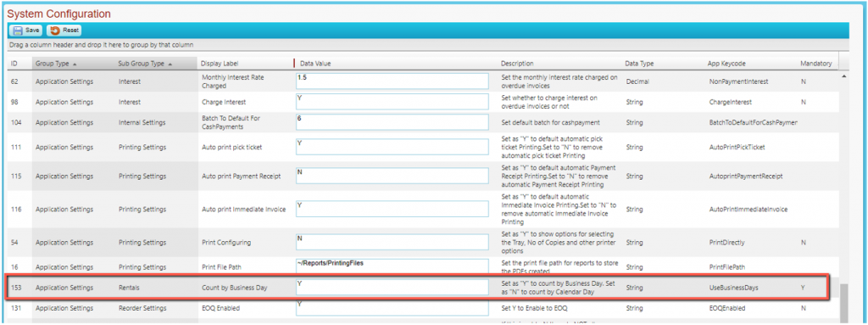Click the 'Reorder Settings' sub group cell
The width and height of the screenshot is (868, 325).
click(142, 308)
